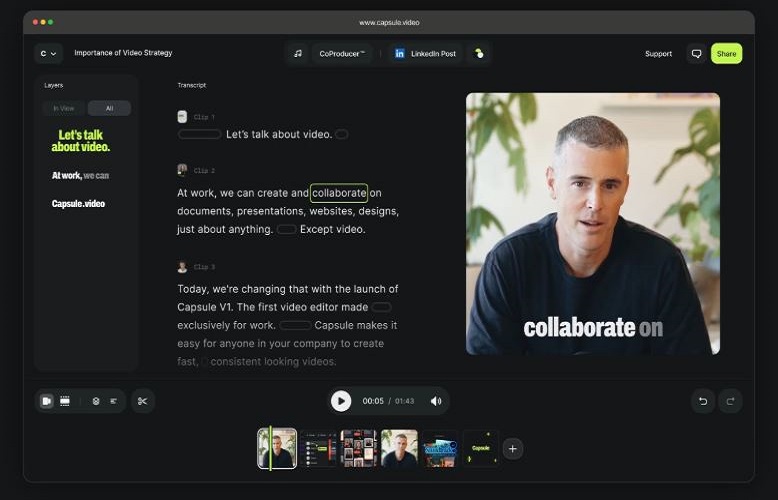Select the At work, we can layer
This screenshot has height=500, width=778.
tap(80, 176)
